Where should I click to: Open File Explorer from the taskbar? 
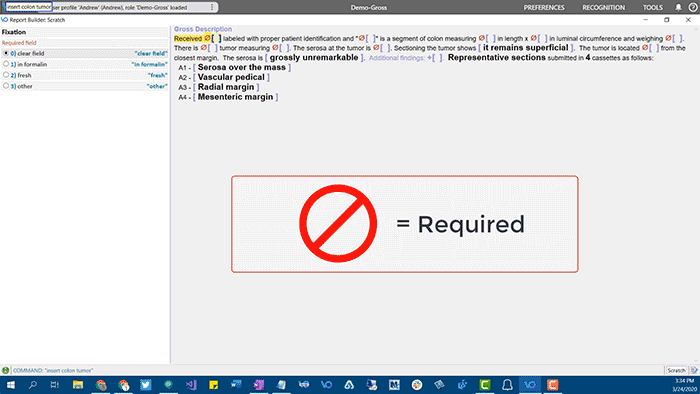click(78, 385)
